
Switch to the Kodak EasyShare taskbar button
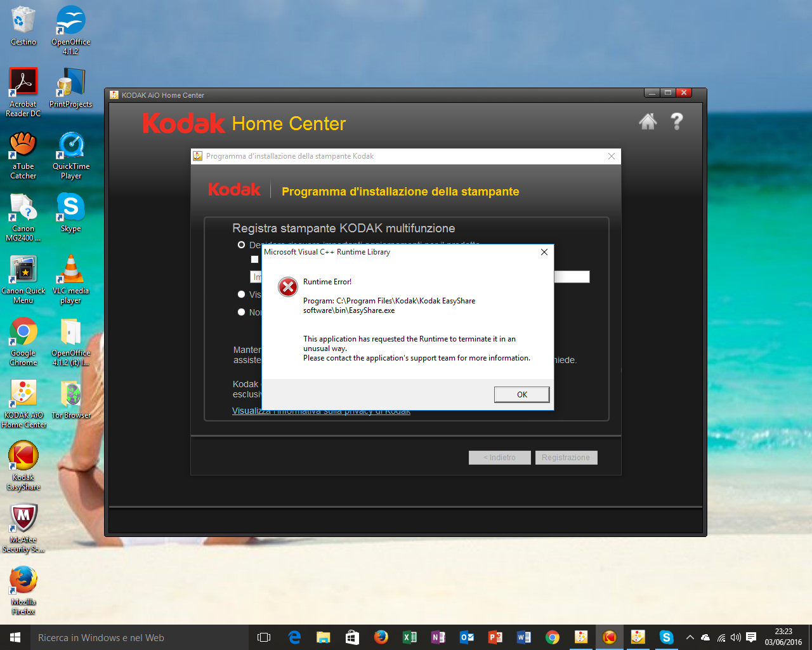point(610,637)
